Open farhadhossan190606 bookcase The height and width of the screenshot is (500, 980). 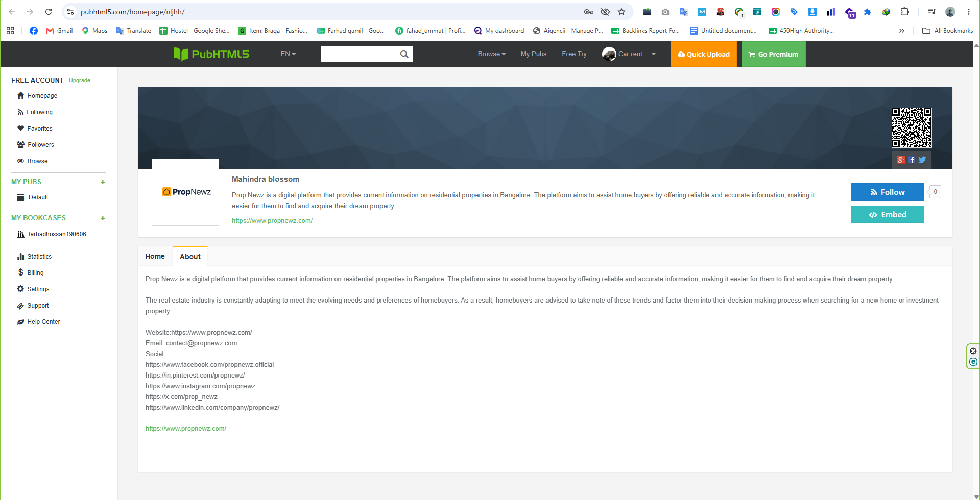[x=52, y=234]
